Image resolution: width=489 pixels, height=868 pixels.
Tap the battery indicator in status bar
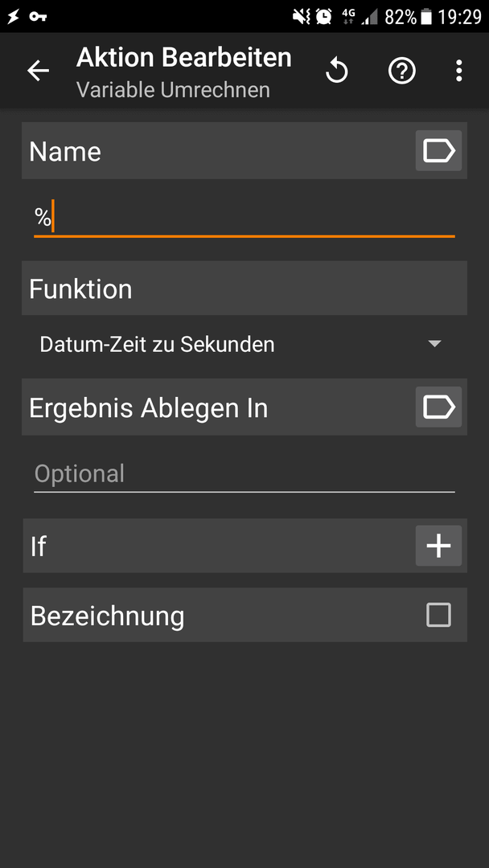[426, 17]
